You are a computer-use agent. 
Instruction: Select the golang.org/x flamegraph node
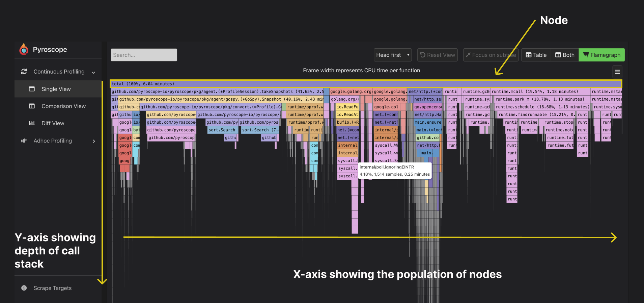click(344, 99)
